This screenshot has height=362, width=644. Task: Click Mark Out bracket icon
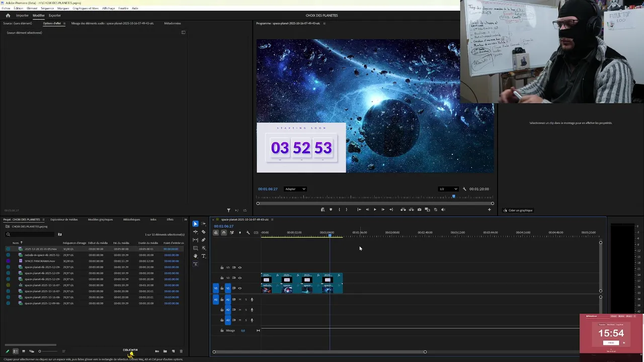pos(346,210)
